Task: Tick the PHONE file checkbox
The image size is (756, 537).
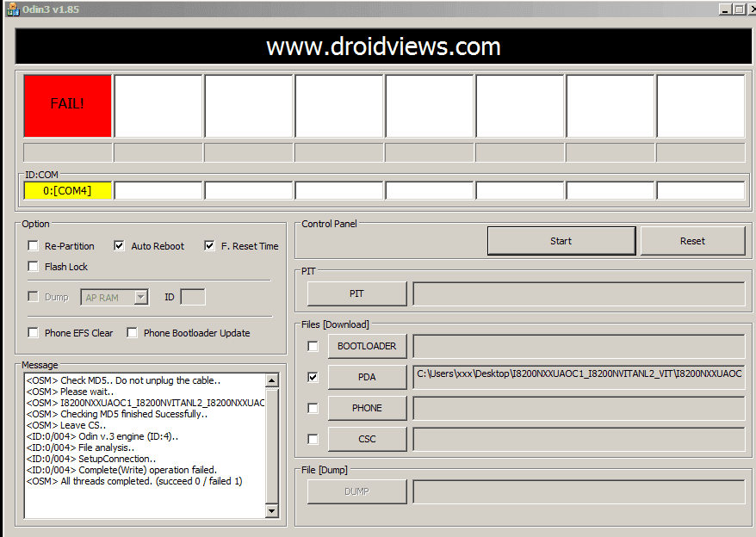Action: [x=313, y=408]
